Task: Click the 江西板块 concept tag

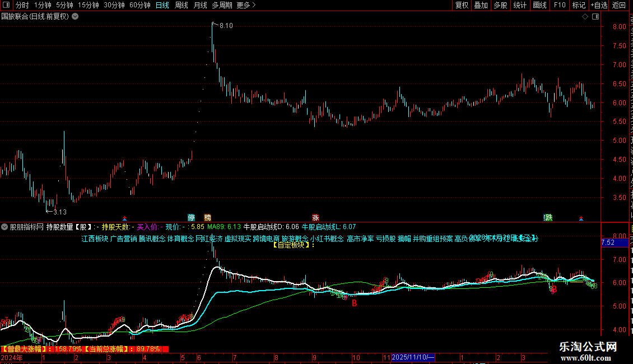Action: [x=95, y=239]
